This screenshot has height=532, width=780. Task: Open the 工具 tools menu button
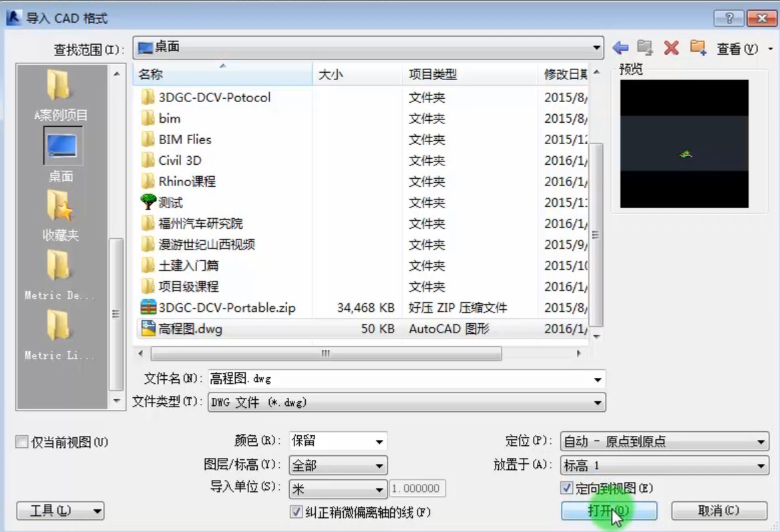(x=60, y=511)
